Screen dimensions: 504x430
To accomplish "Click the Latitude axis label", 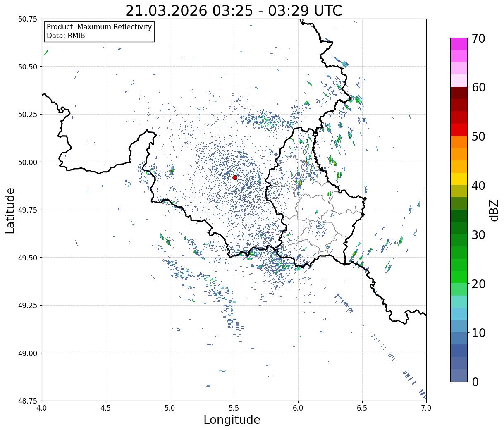I will click(10, 210).
